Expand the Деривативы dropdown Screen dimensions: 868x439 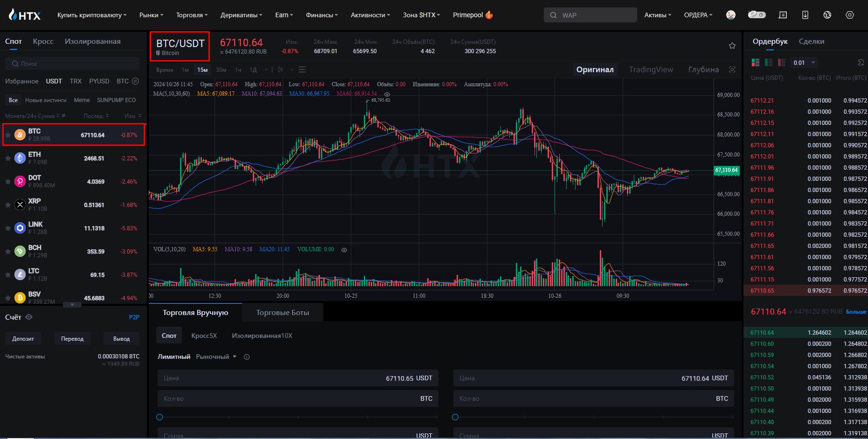(x=241, y=15)
